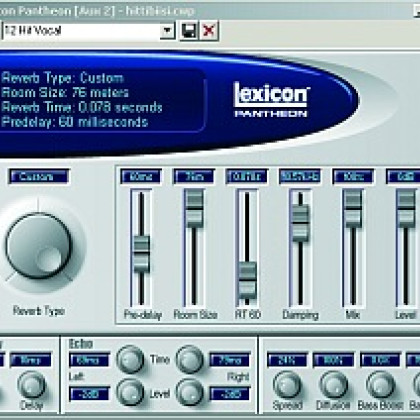Click the 'Reverb Type' label under knob

(39, 311)
